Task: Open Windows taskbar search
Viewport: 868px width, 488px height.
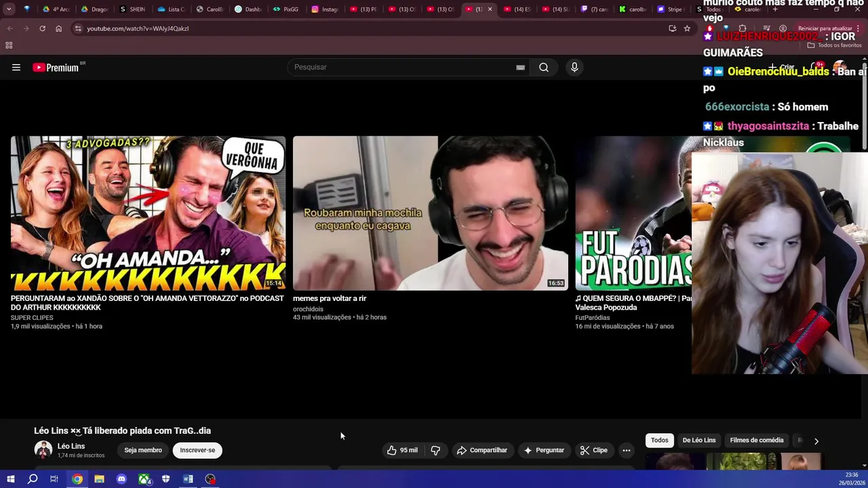Action: coord(33,479)
